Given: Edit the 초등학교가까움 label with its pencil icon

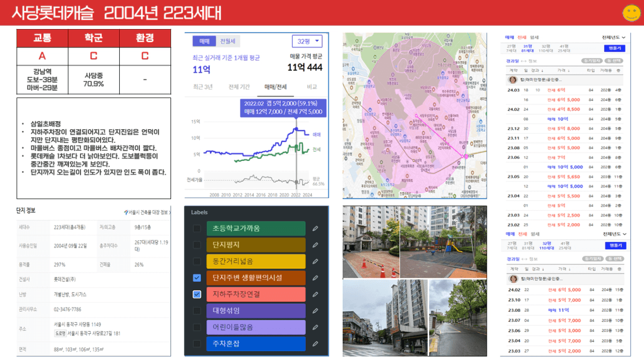Looking at the screenshot, I should tap(315, 229).
